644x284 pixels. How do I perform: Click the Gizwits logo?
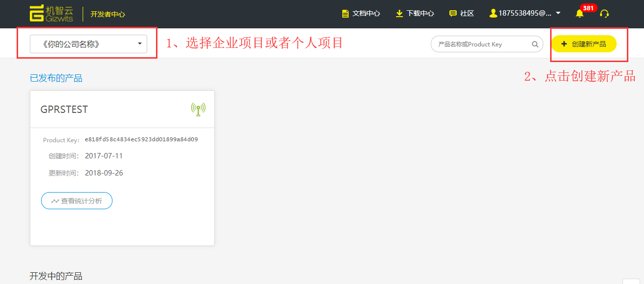tap(51, 14)
